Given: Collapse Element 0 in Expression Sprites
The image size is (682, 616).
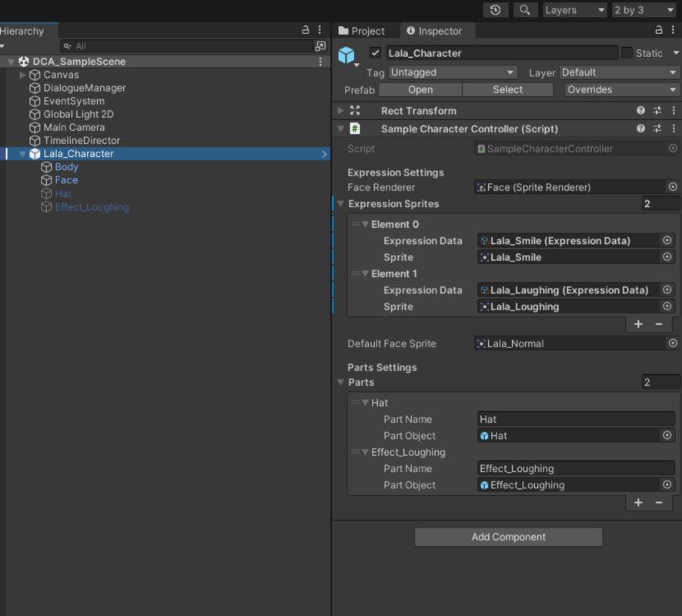Looking at the screenshot, I should (x=366, y=225).
